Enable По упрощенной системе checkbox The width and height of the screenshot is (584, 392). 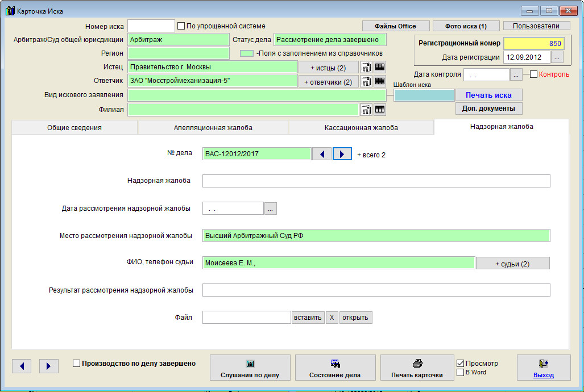point(181,26)
